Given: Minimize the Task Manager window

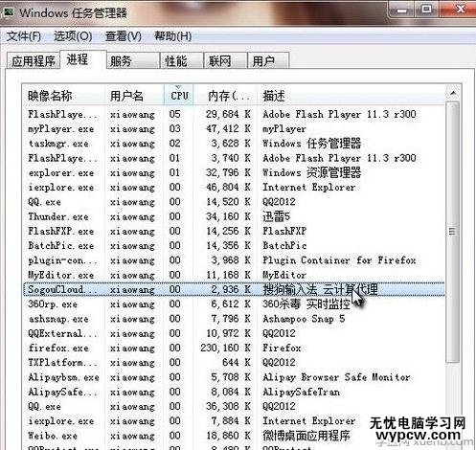Looking at the screenshot, I should (x=401, y=10).
